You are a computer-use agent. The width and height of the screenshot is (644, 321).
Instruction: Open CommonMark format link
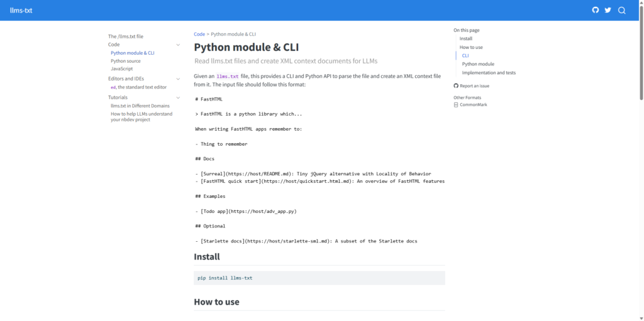coord(474,105)
